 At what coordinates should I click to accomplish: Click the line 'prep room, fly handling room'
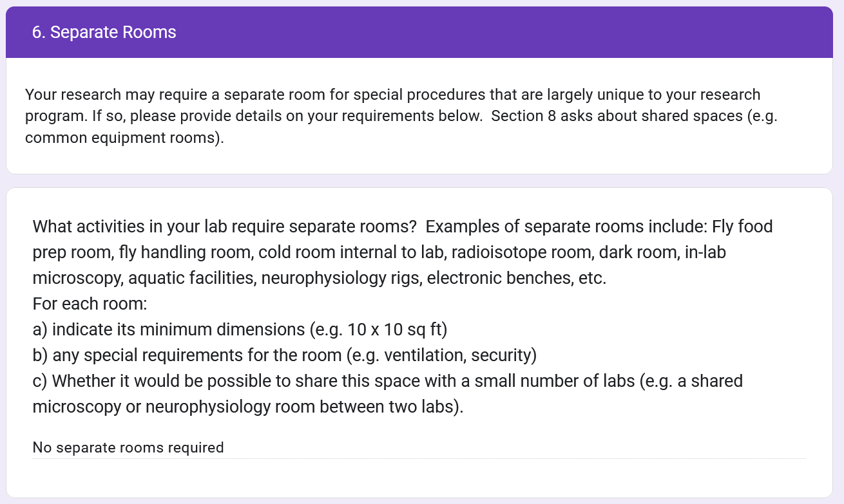click(379, 252)
